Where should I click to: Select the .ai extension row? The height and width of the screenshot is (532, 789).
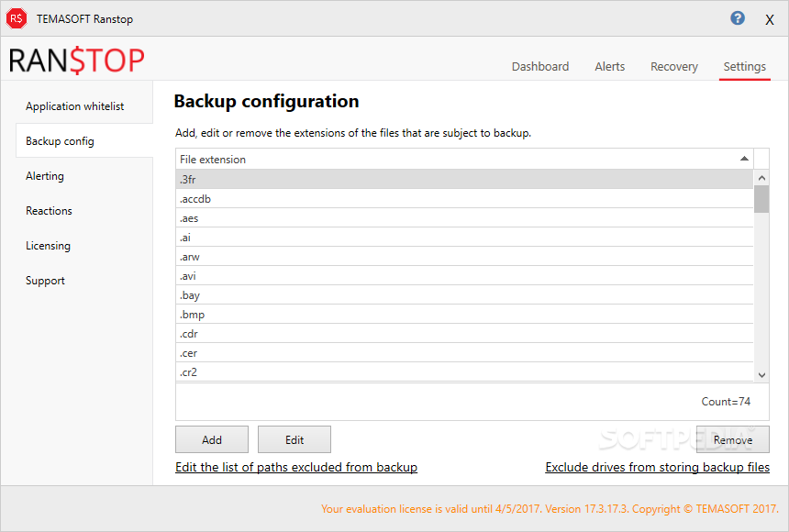[x=464, y=237]
